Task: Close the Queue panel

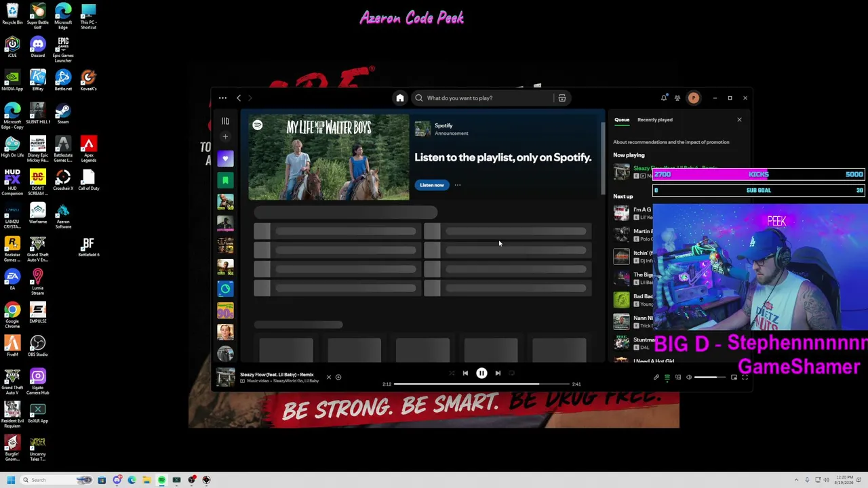Action: tap(739, 120)
